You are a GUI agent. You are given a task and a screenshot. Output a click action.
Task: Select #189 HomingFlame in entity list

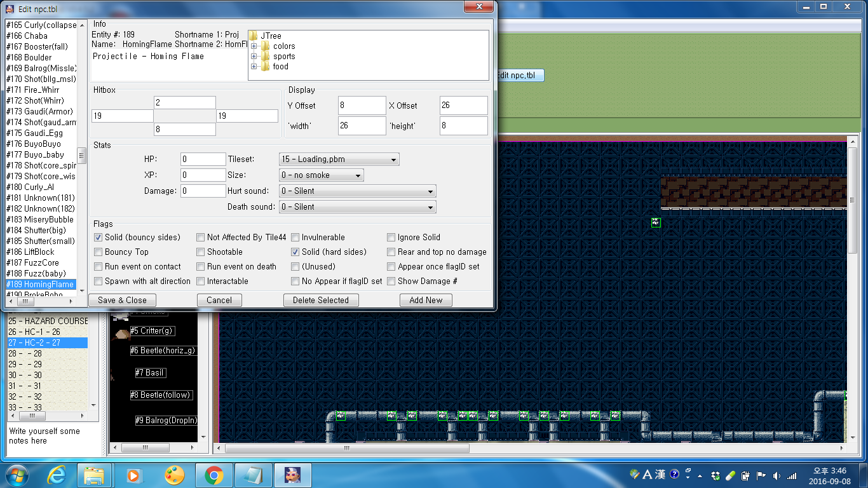point(41,284)
